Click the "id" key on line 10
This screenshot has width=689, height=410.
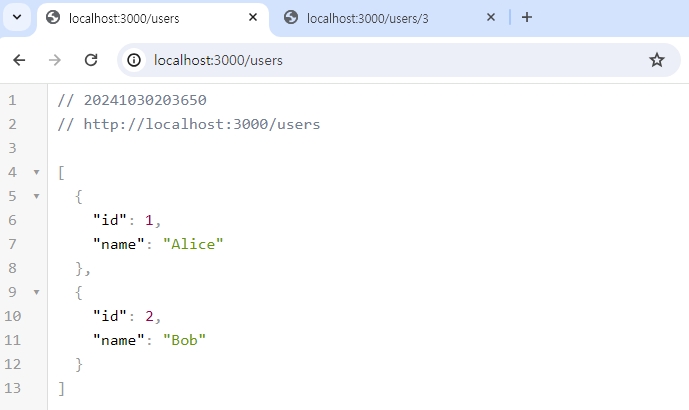[110, 316]
